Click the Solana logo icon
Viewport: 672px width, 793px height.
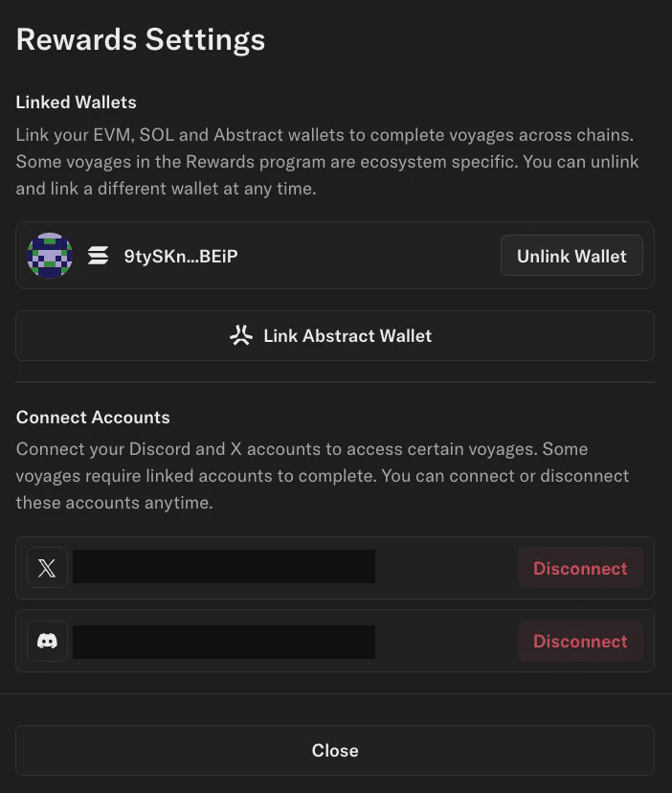[98, 256]
